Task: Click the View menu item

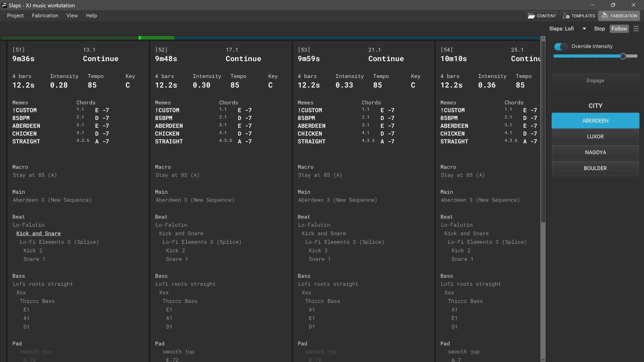Action: [x=72, y=15]
